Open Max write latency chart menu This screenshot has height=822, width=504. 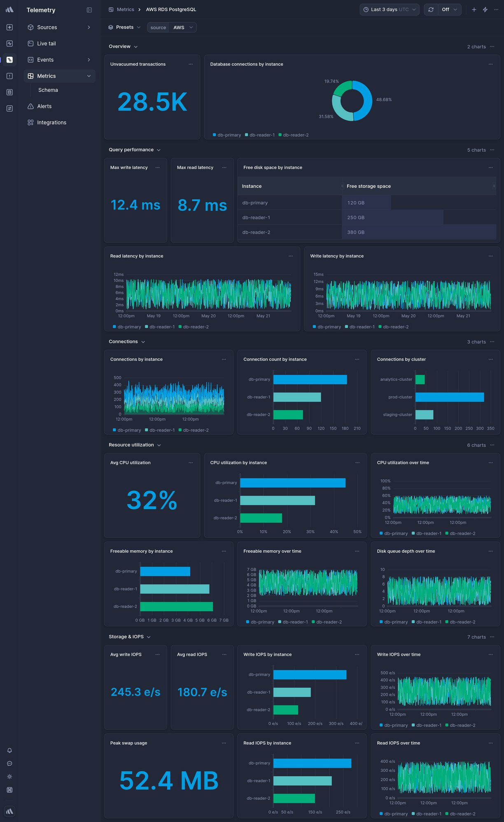click(x=157, y=168)
